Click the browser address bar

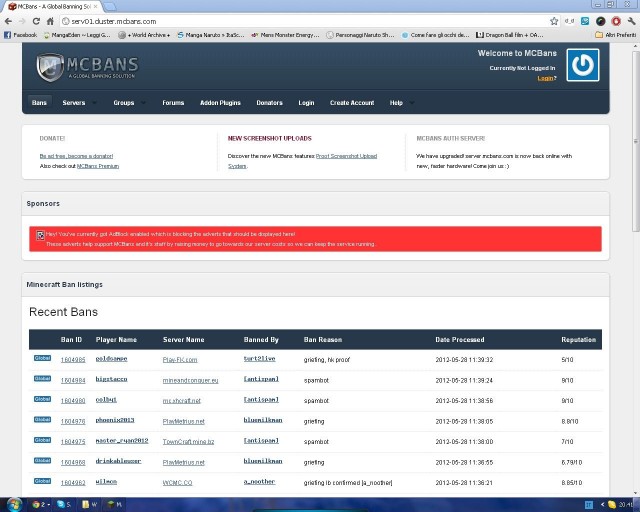[300, 20]
